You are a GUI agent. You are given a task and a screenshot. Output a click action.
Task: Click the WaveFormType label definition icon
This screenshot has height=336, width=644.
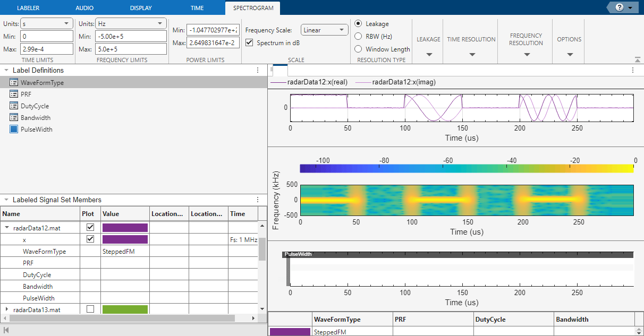pyautogui.click(x=14, y=83)
